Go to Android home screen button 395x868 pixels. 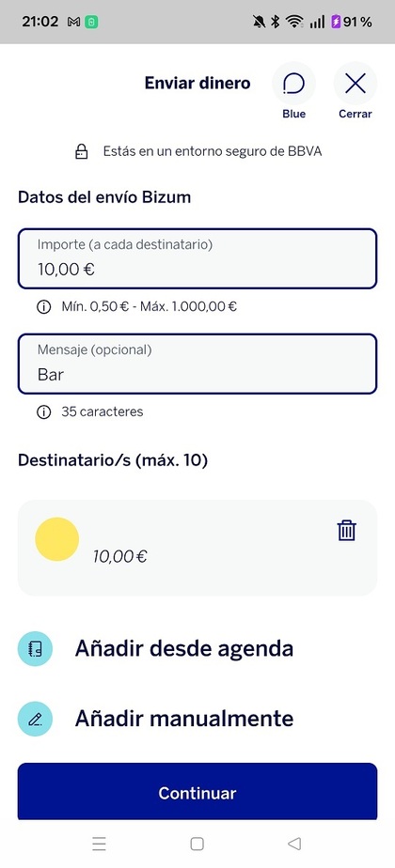(197, 844)
